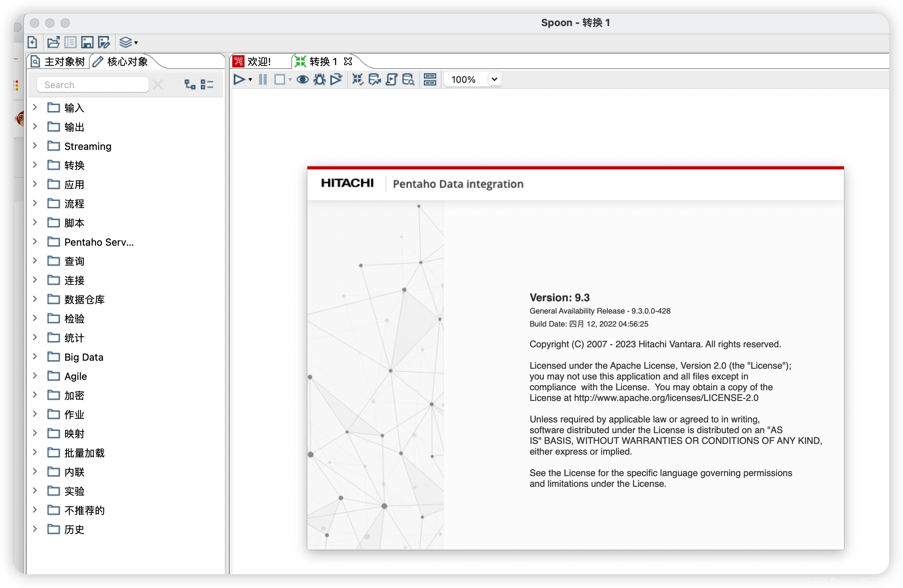Click the preview transformation eye icon

point(302,80)
